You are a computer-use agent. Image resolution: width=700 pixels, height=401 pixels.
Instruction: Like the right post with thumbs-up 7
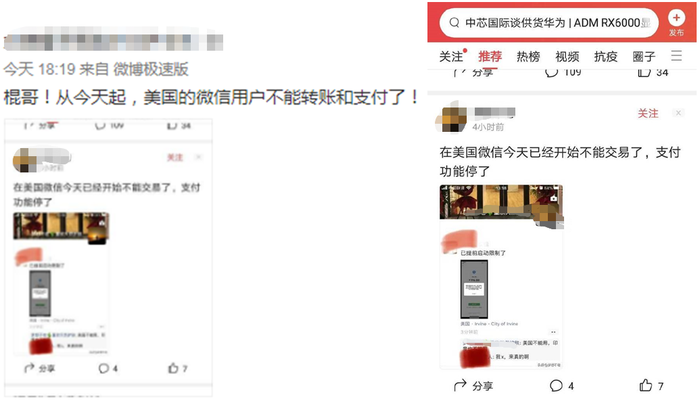click(x=646, y=385)
